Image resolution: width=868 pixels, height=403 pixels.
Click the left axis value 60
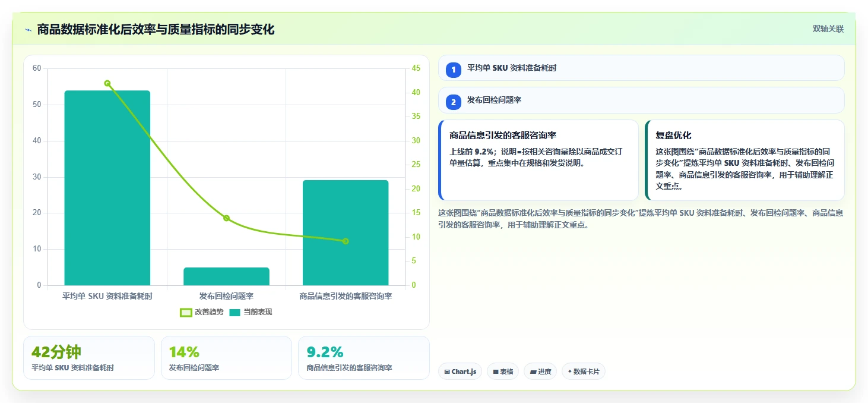[37, 68]
